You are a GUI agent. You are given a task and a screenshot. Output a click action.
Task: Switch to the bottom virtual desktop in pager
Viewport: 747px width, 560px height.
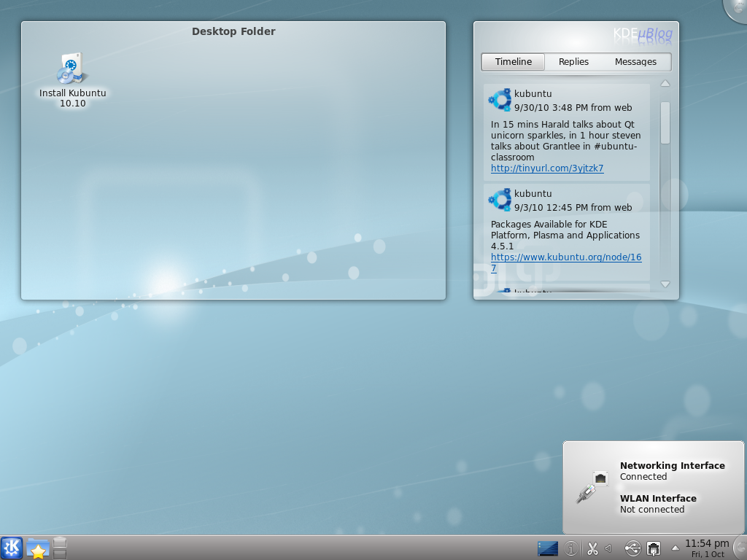coord(60,554)
